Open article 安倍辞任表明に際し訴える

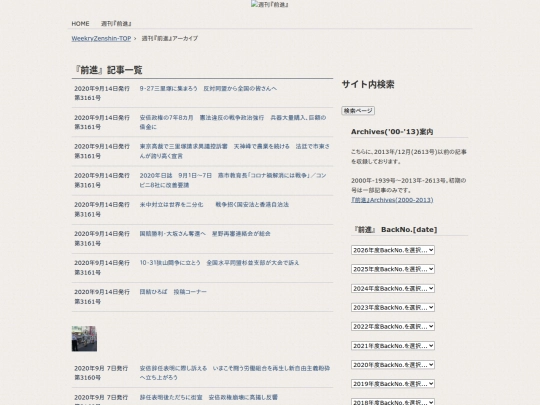click(235, 373)
